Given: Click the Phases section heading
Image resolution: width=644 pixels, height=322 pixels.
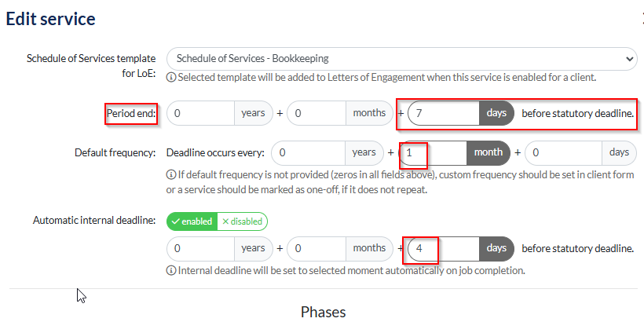Looking at the screenshot, I should [x=323, y=312].
